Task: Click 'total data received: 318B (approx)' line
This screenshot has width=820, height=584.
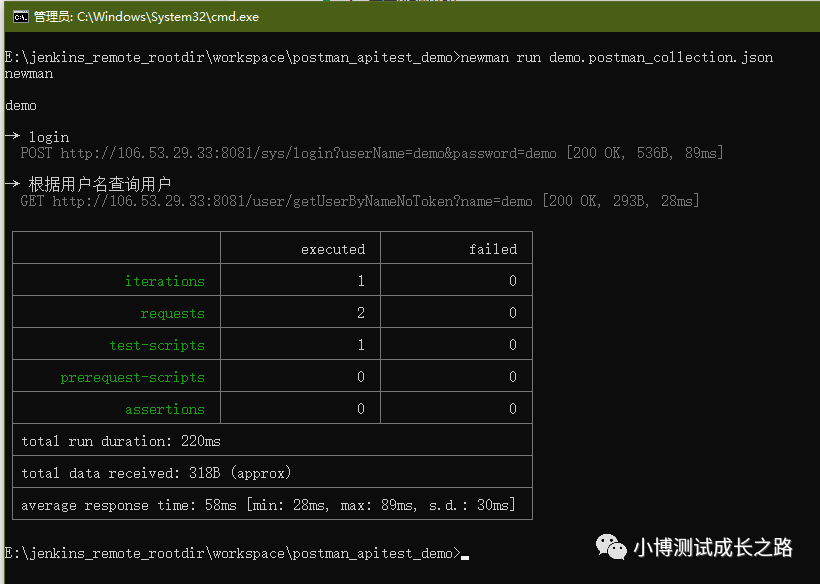Action: point(156,473)
